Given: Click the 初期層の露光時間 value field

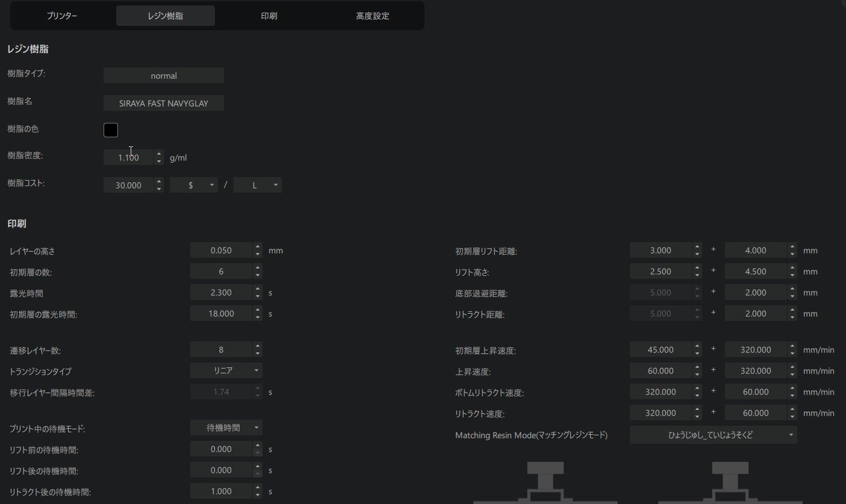Looking at the screenshot, I should [221, 314].
